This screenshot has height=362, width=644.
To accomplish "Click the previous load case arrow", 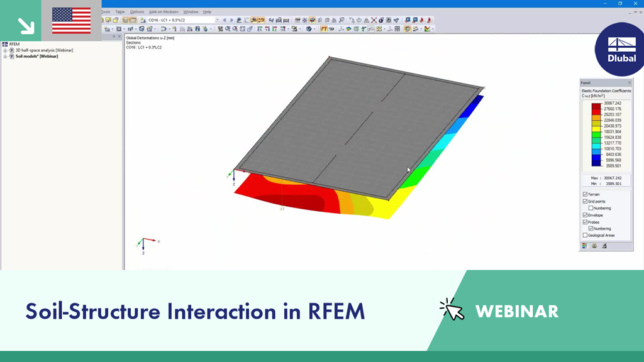I will (225, 19).
